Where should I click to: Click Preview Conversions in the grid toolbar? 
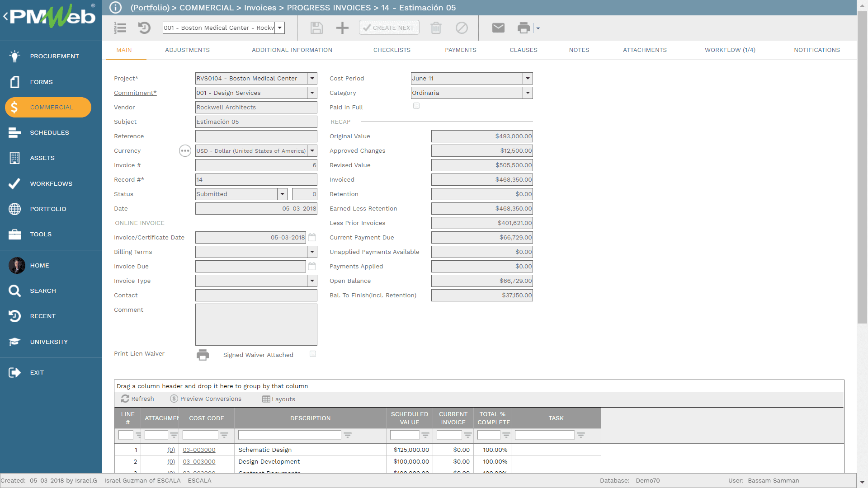[x=206, y=399]
